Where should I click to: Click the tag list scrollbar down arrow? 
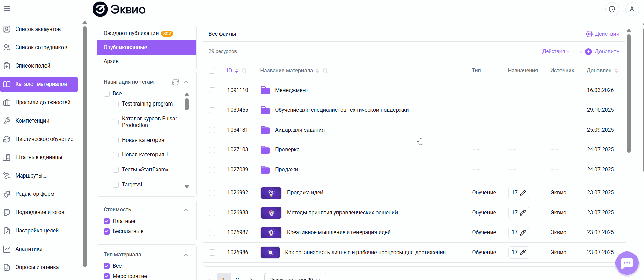click(187, 187)
